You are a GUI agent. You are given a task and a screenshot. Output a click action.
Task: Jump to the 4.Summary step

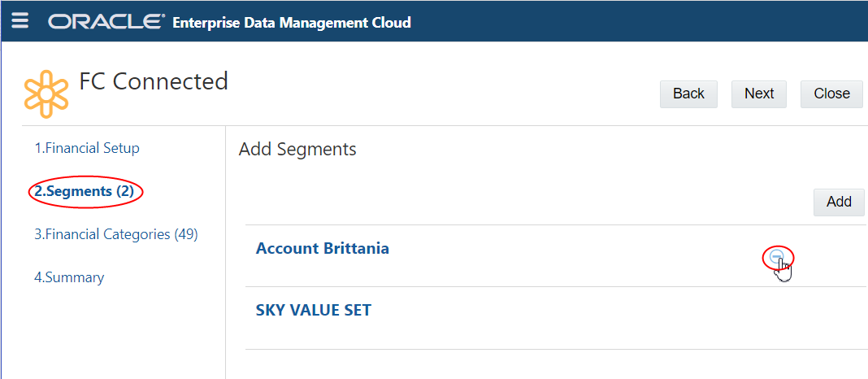pos(69,277)
